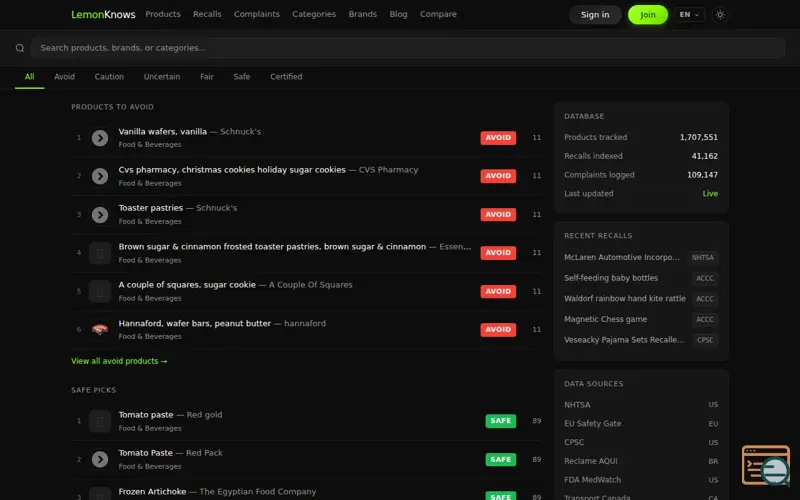Open Brands in the top navigation
Viewport: 800px width, 500px height.
(x=363, y=14)
